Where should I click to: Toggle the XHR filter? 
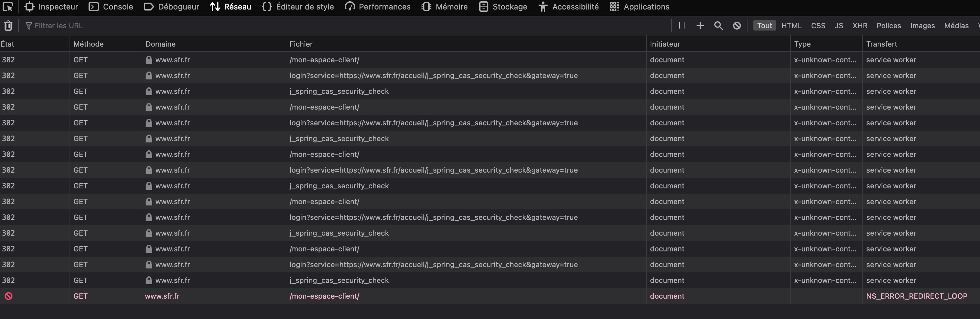[x=860, y=26]
